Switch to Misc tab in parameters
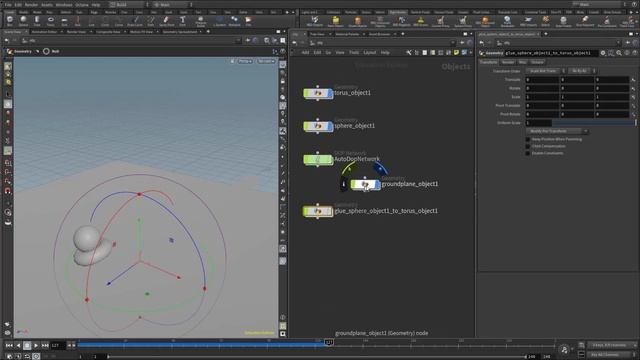 523,62
